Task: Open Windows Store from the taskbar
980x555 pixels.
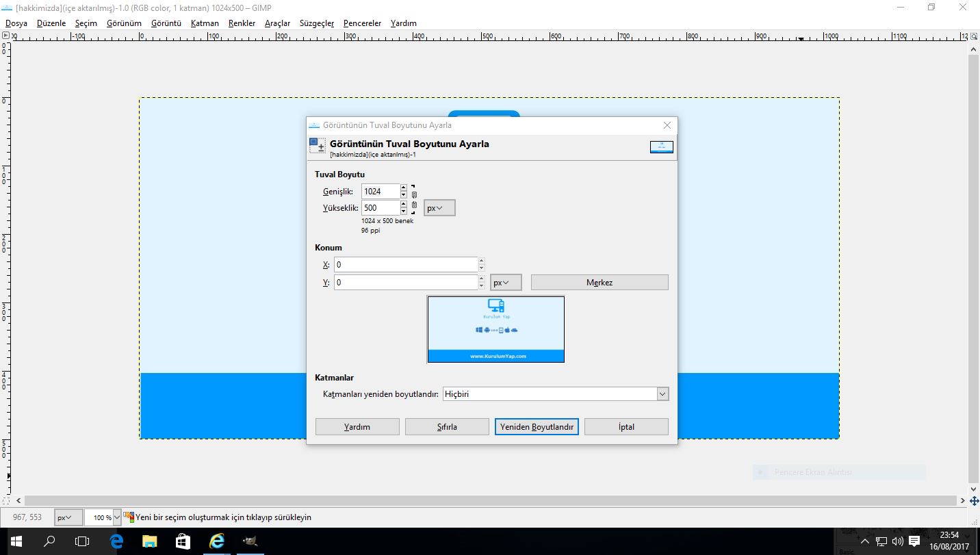Action: 183,541
